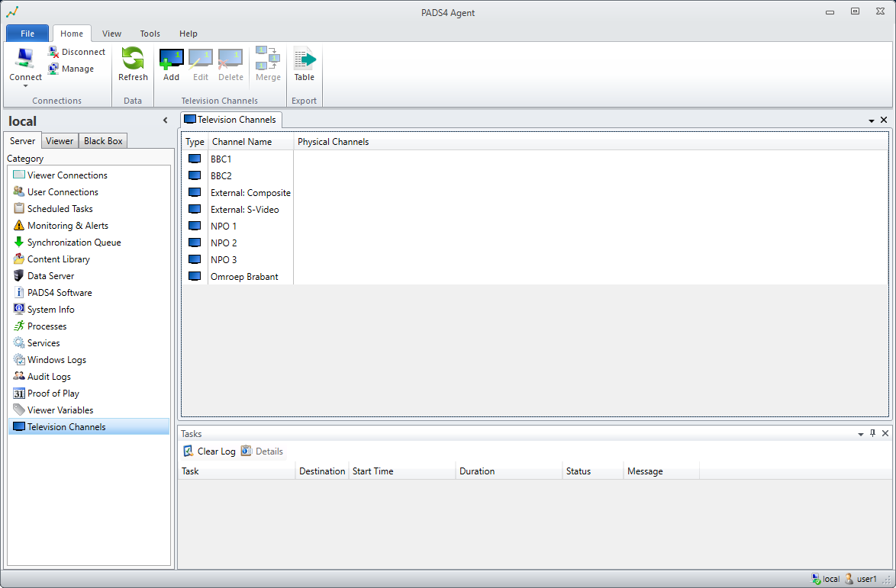Collapse the local side panel
The width and height of the screenshot is (896, 588).
point(165,120)
